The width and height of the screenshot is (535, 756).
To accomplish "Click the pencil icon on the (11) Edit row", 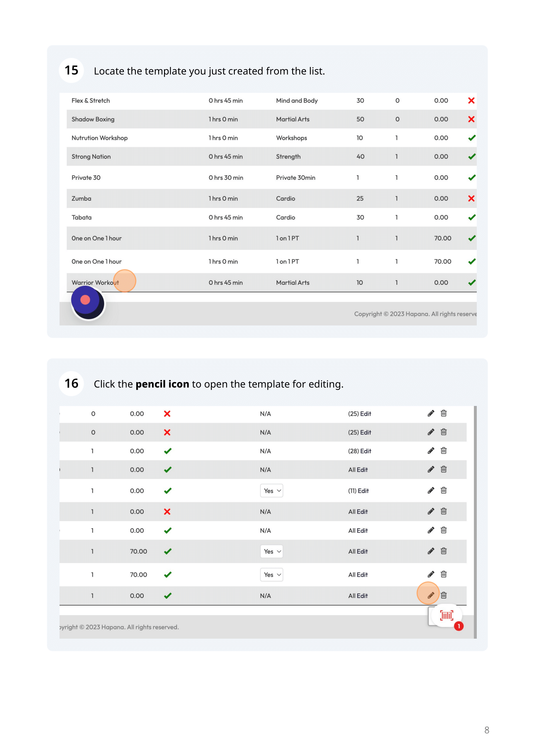I will [x=431, y=490].
